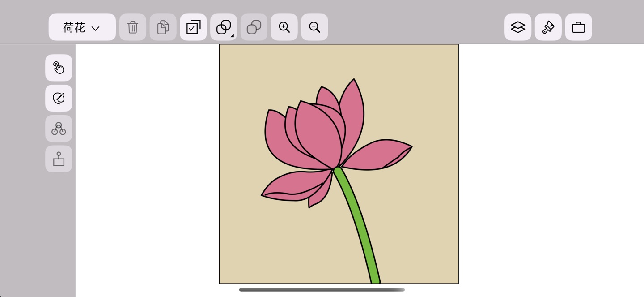Image resolution: width=644 pixels, height=297 pixels.
Task: Click the duplicate copy icon
Action: point(163,27)
